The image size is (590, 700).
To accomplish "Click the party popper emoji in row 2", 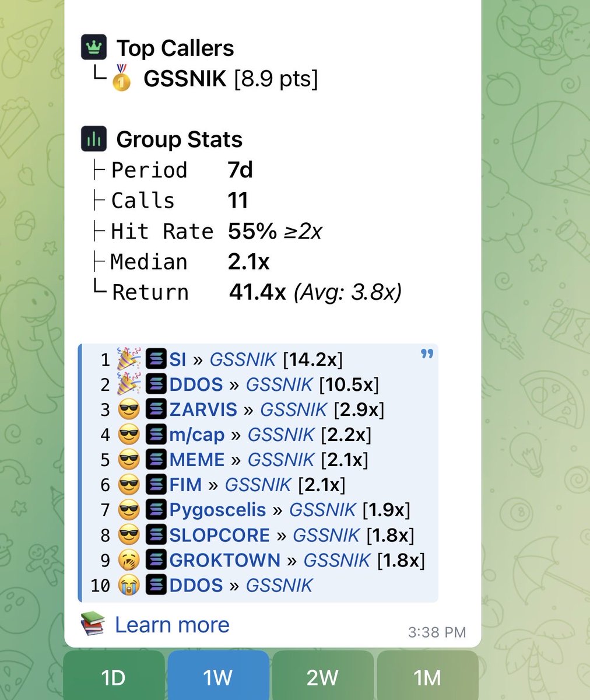I will tap(129, 384).
